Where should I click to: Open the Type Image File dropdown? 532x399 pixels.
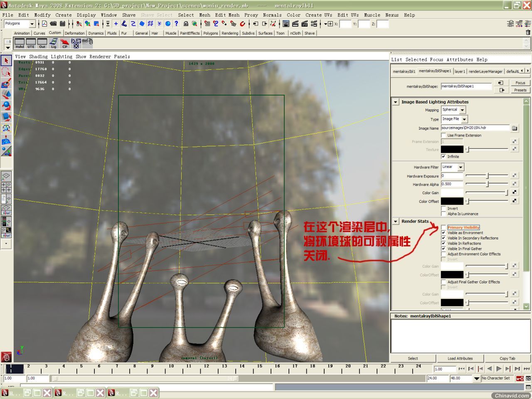click(454, 119)
